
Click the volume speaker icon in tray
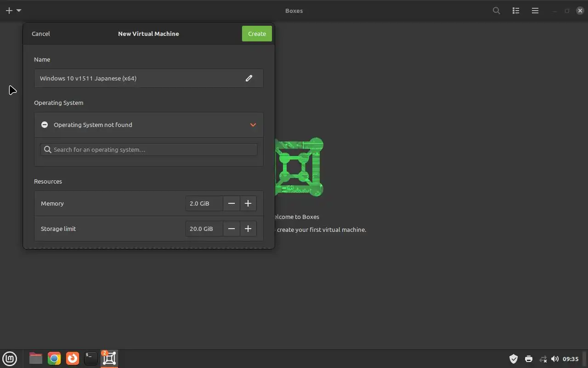click(555, 359)
